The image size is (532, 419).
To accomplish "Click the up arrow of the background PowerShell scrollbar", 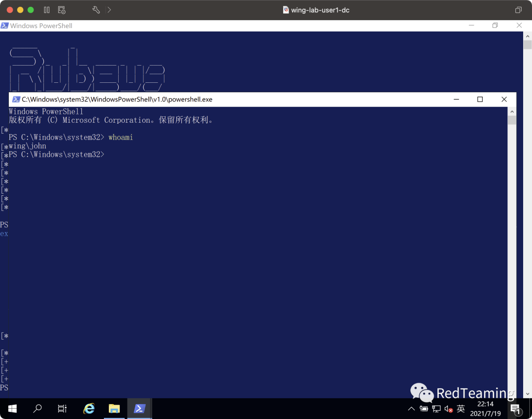I will [527, 35].
